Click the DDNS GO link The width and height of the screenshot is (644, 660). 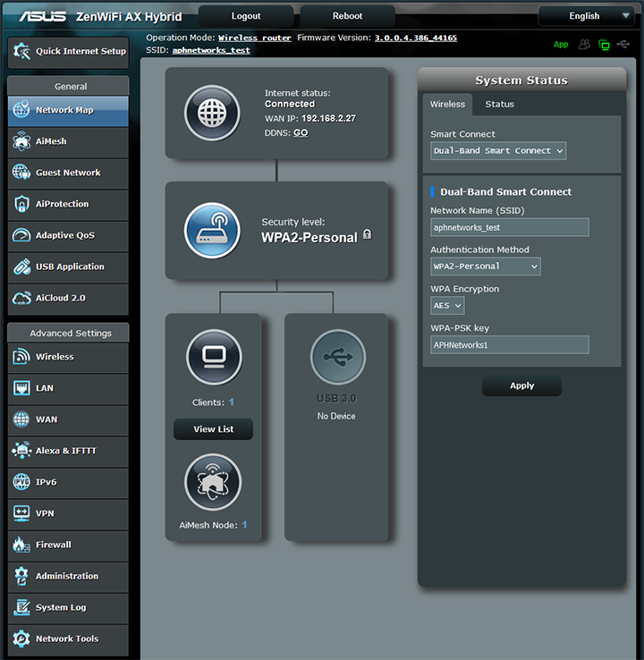click(x=301, y=132)
